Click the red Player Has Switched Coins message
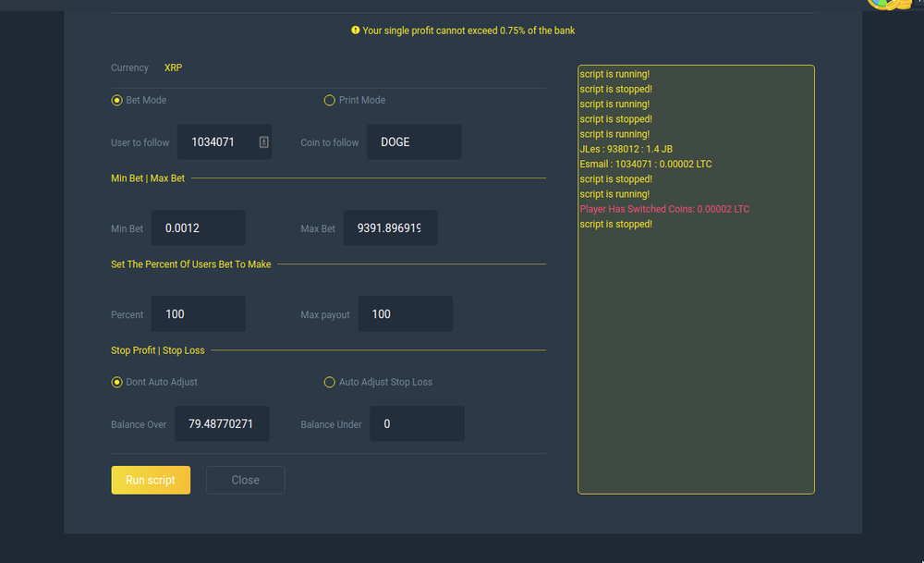 coord(664,209)
